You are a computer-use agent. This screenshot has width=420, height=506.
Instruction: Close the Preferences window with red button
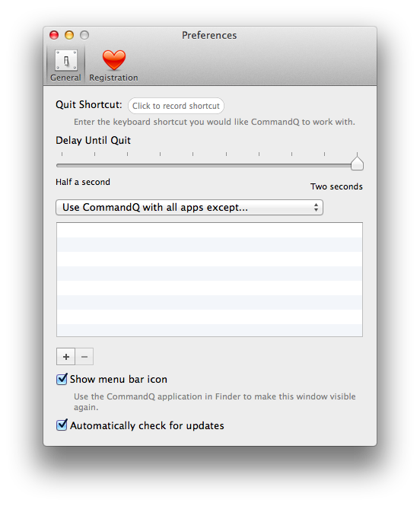pos(54,35)
